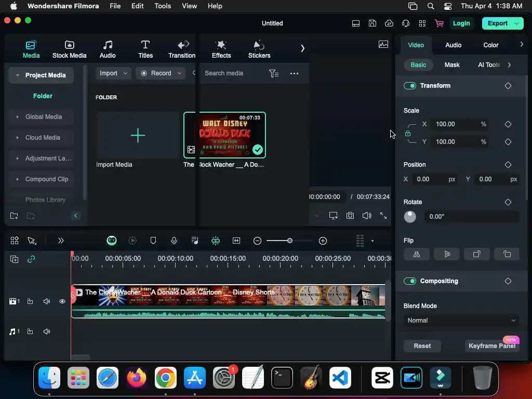The height and width of the screenshot is (399, 532).
Task: Click the rotate dial knob
Action: (x=410, y=217)
